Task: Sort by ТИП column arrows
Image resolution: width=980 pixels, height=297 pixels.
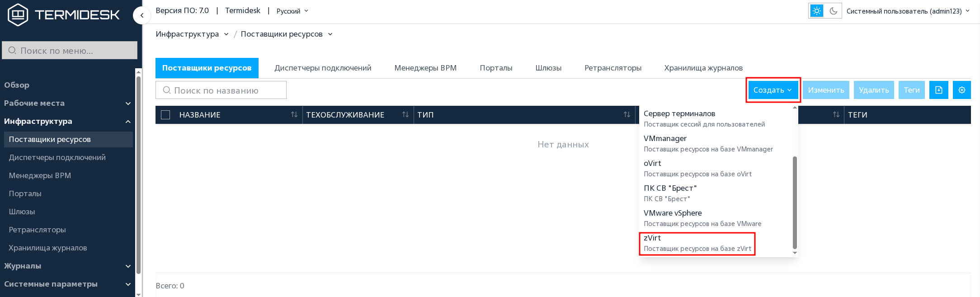Action: click(627, 115)
